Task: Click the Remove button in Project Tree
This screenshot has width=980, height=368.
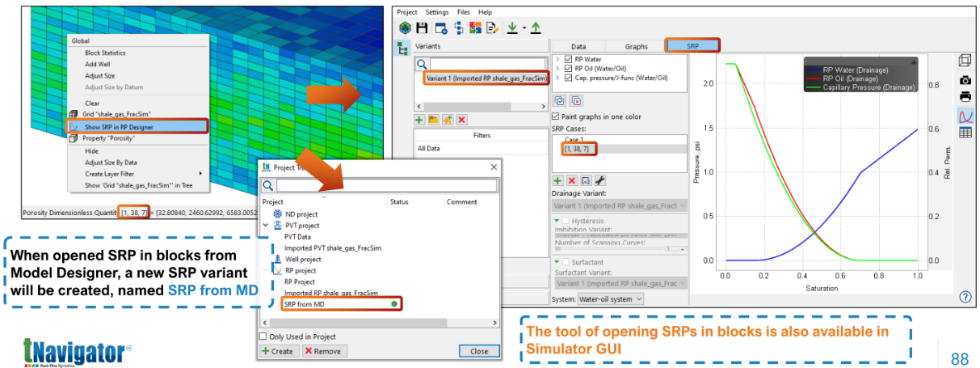Action: click(x=324, y=351)
